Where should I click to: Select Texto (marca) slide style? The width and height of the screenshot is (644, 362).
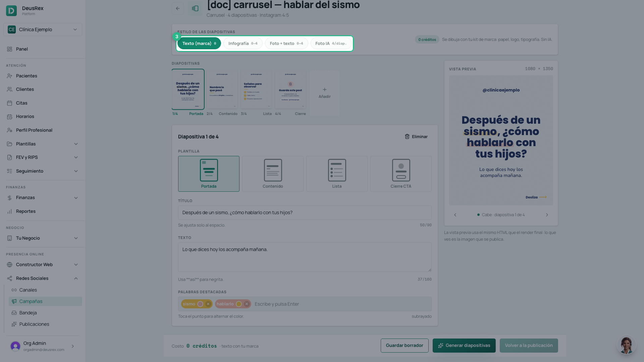coord(199,43)
